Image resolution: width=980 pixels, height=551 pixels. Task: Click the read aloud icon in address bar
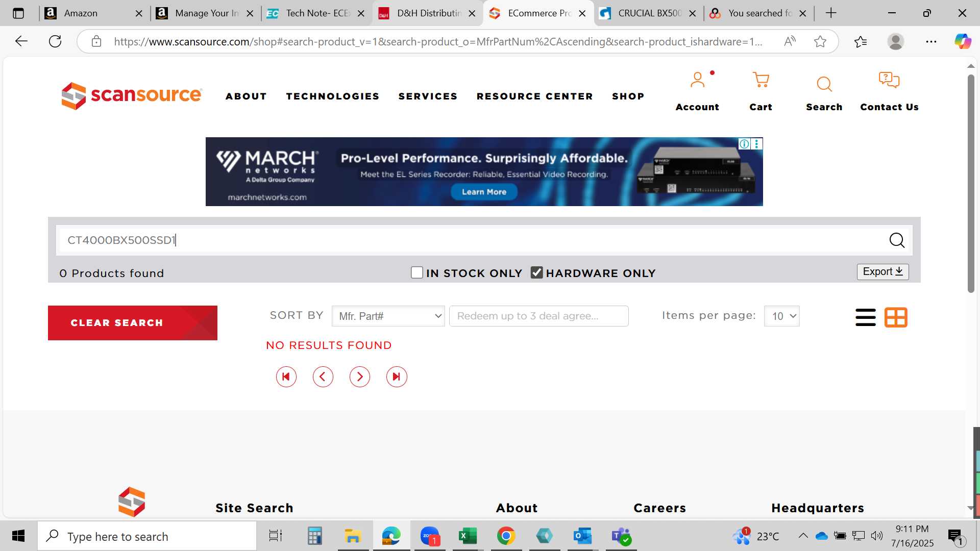790,41
